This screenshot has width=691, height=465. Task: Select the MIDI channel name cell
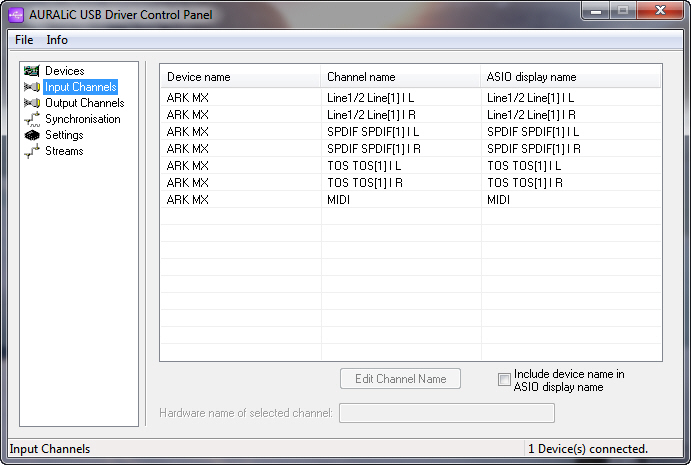tap(338, 200)
